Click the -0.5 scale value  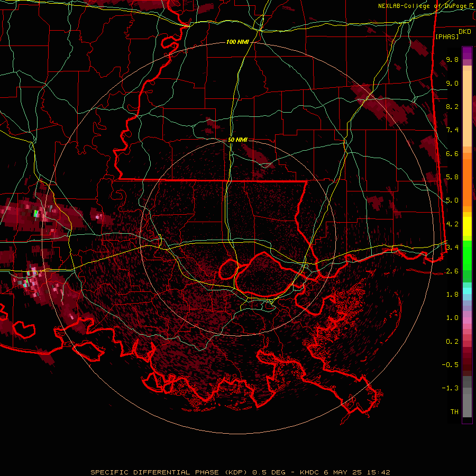[450, 365]
